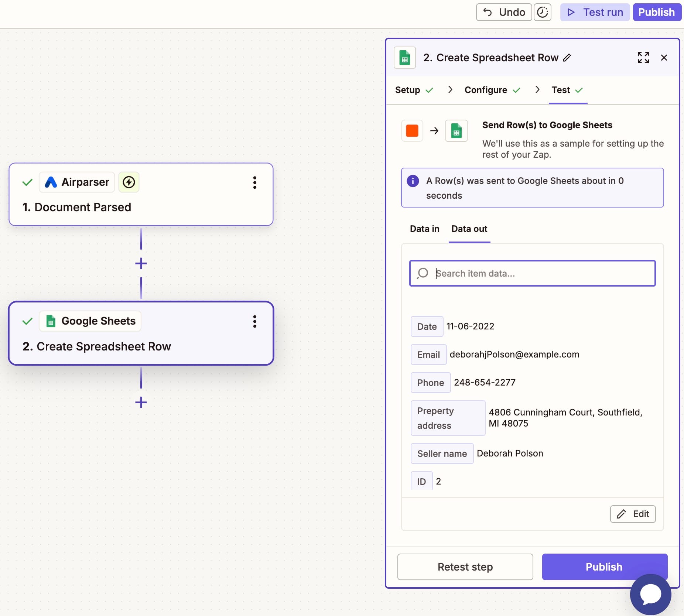Click the instant trigger lightning icon
This screenshot has width=684, height=616.
click(129, 182)
